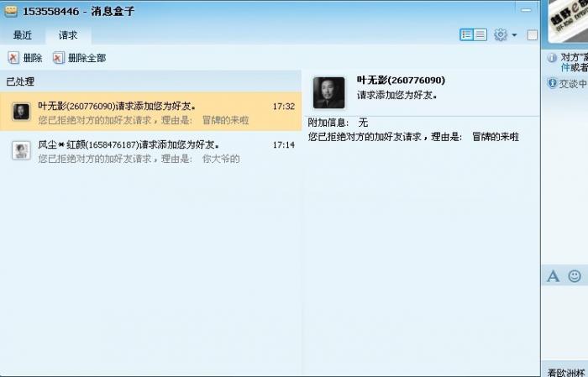Select the 风尘红颜 friend request entry
This screenshot has width=588, height=377.
coord(150,150)
